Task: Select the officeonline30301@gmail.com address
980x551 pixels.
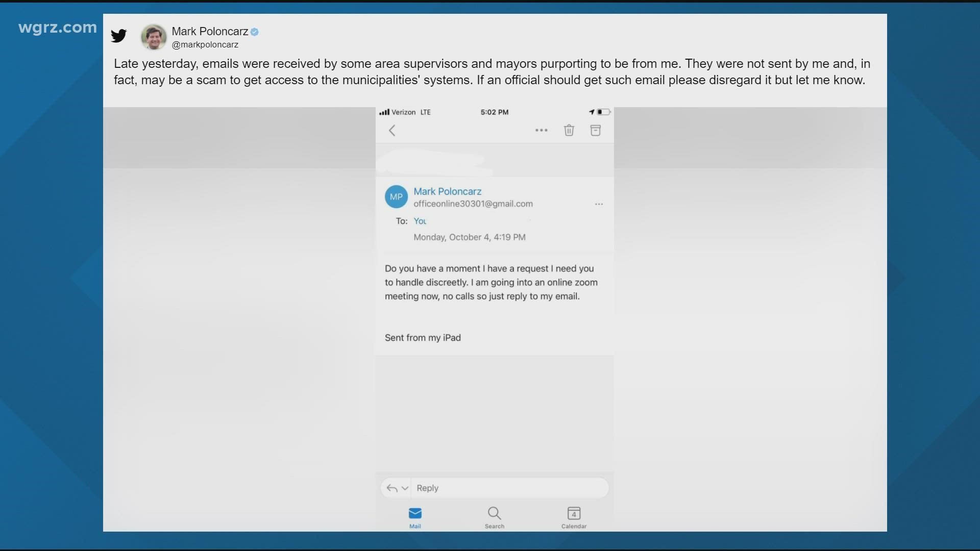Action: [x=473, y=204]
